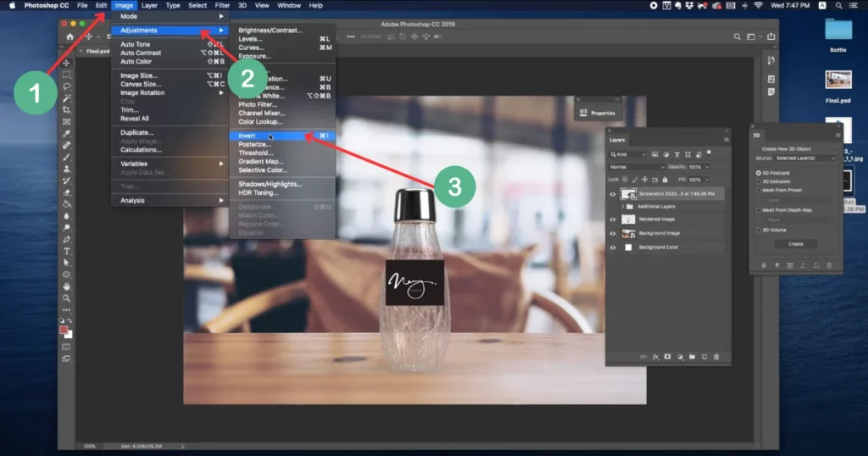The width and height of the screenshot is (868, 456).
Task: Choose Auto Contrast in Image menu
Action: pos(171,53)
